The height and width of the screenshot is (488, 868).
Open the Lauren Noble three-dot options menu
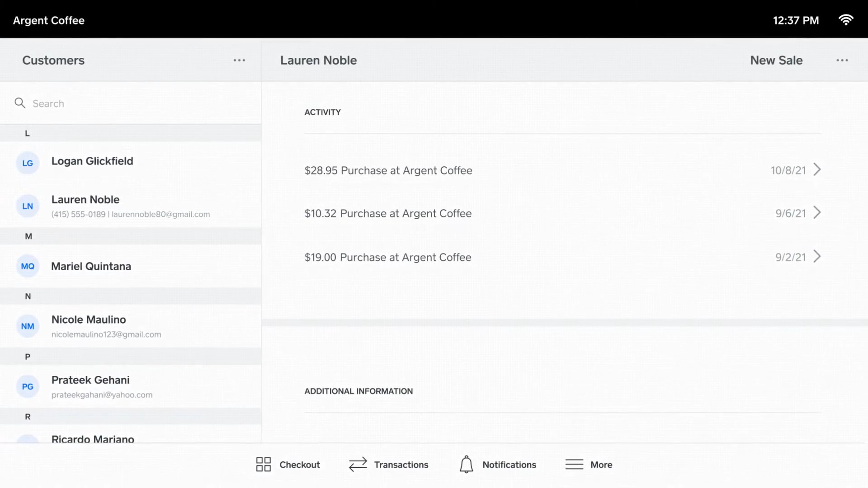point(842,60)
